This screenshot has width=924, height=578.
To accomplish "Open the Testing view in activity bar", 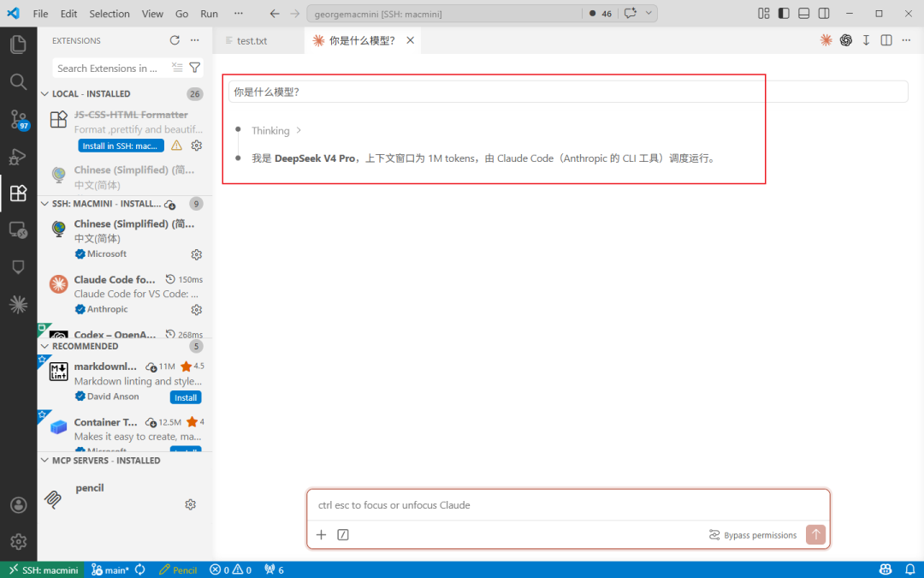I will coord(18,267).
